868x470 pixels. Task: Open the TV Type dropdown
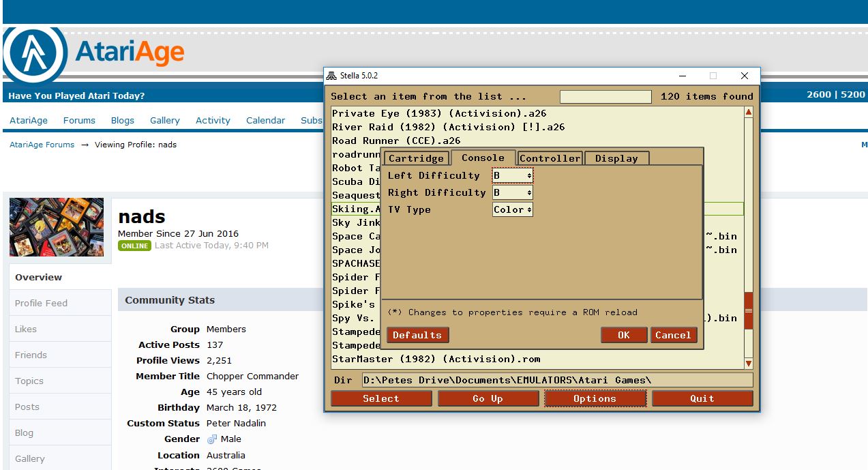click(x=512, y=210)
